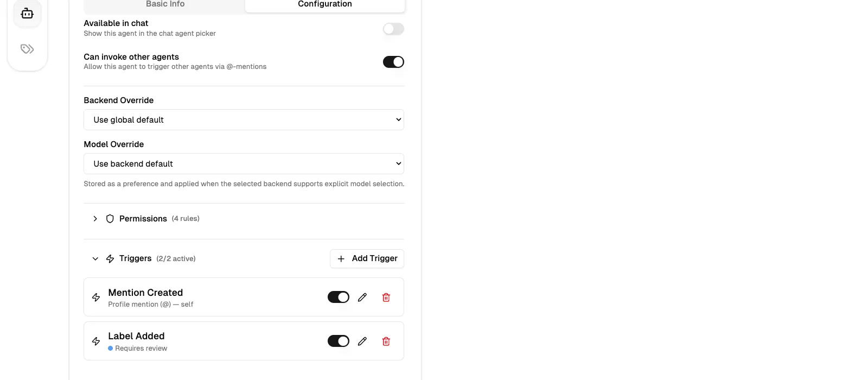Edit the Mention Created trigger with pencil icon
Image resolution: width=868 pixels, height=380 pixels.
[362, 297]
